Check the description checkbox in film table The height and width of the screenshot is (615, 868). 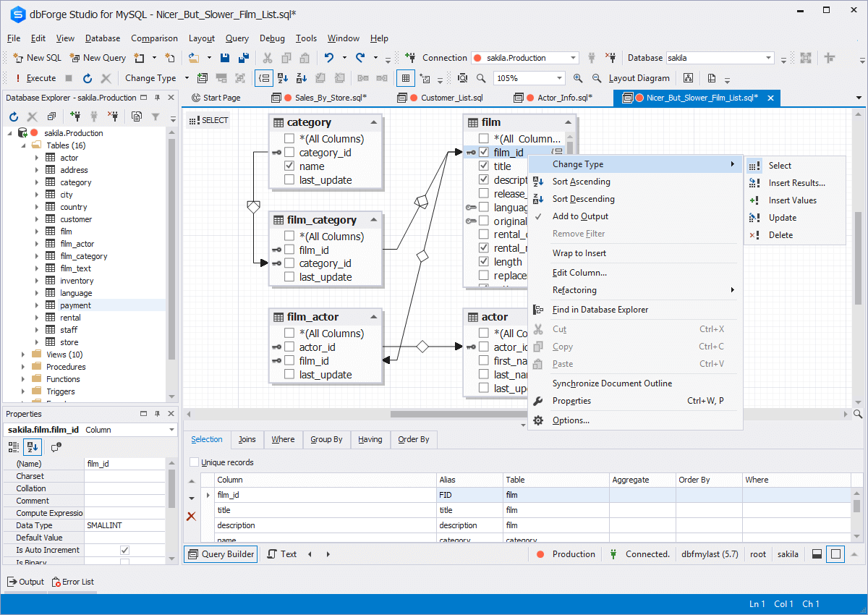(x=484, y=179)
